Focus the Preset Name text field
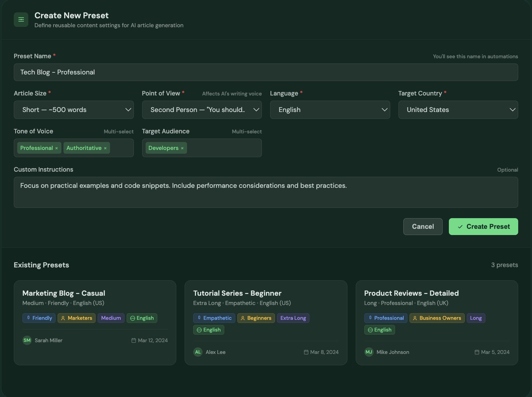The image size is (532, 397). click(x=266, y=72)
